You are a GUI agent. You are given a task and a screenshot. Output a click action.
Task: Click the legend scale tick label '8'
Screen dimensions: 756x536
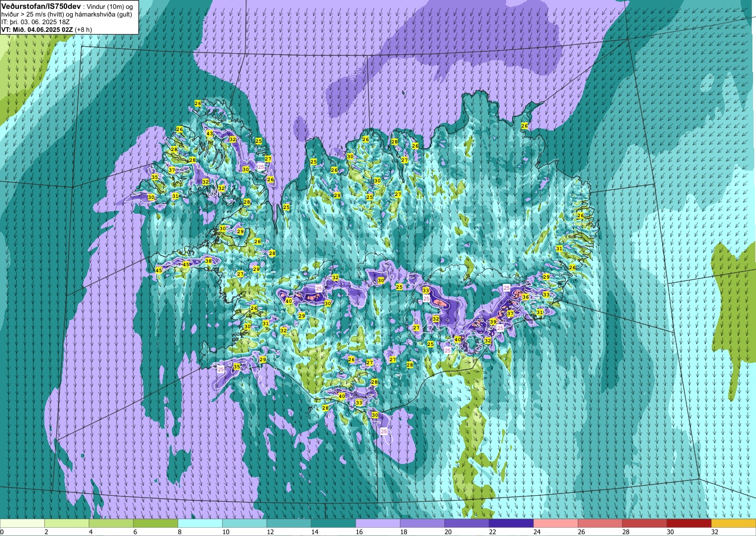178,532
